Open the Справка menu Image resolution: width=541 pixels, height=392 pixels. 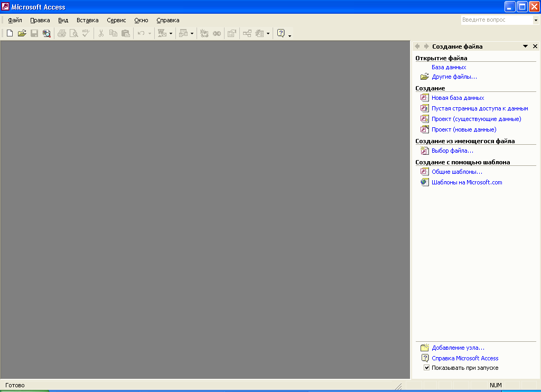(167, 20)
